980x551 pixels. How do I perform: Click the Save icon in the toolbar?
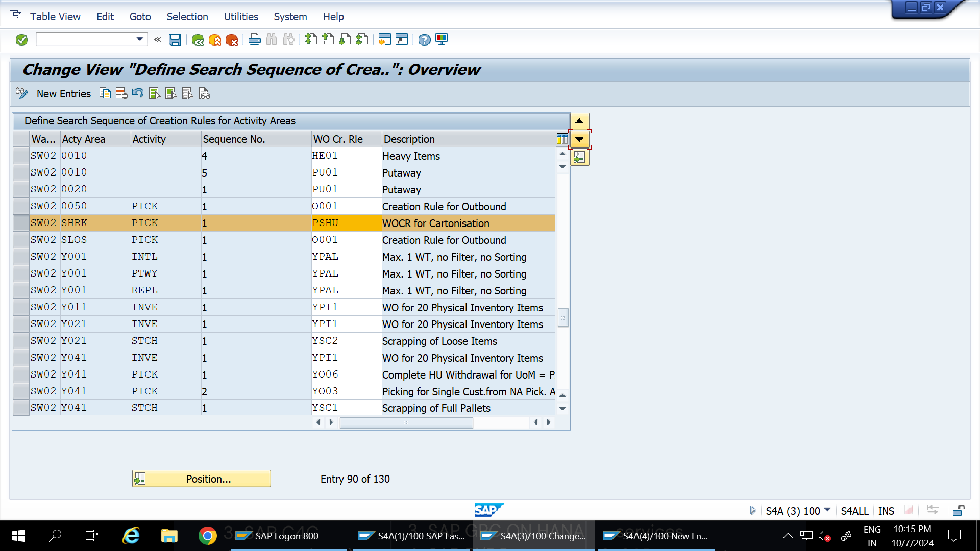(x=175, y=40)
